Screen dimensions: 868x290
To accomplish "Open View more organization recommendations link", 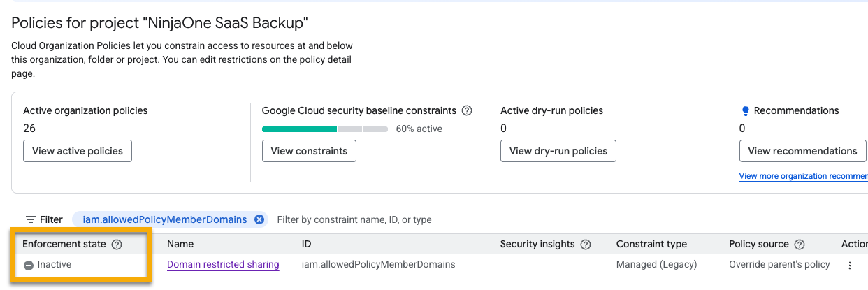I will (804, 176).
